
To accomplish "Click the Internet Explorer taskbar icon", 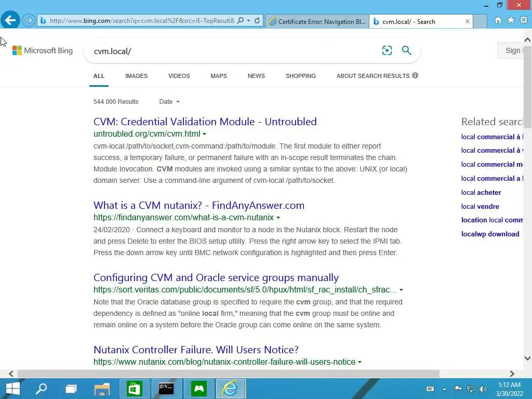I will [x=230, y=389].
